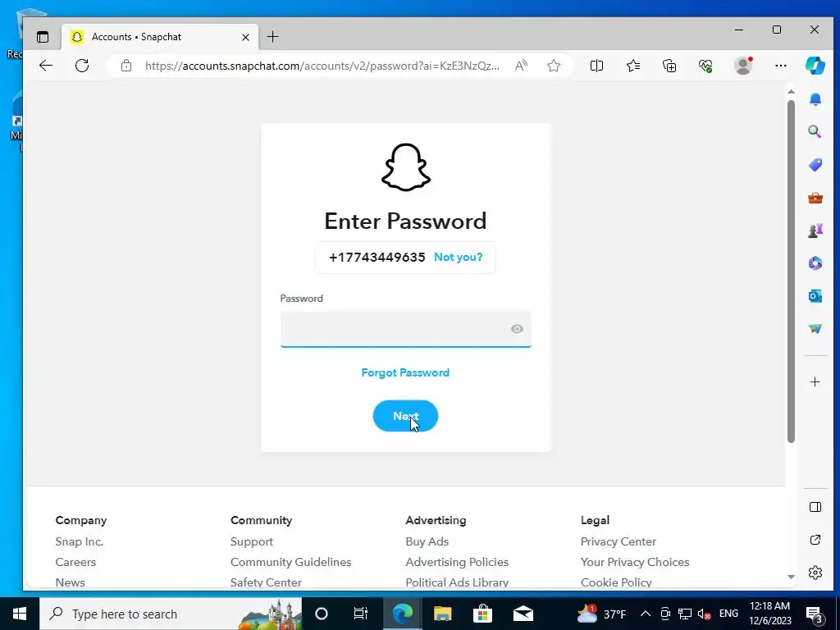Image resolution: width=840 pixels, height=630 pixels.
Task: Open the Support footer link
Action: [251, 541]
